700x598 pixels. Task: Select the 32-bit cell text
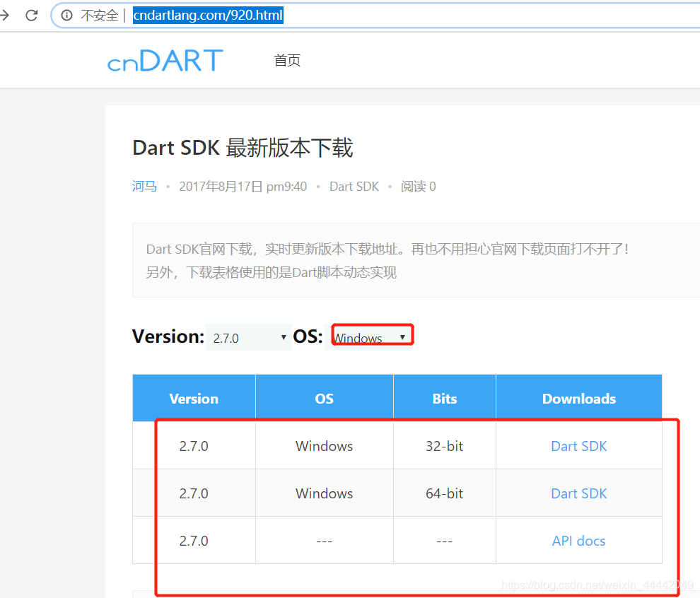(x=445, y=446)
